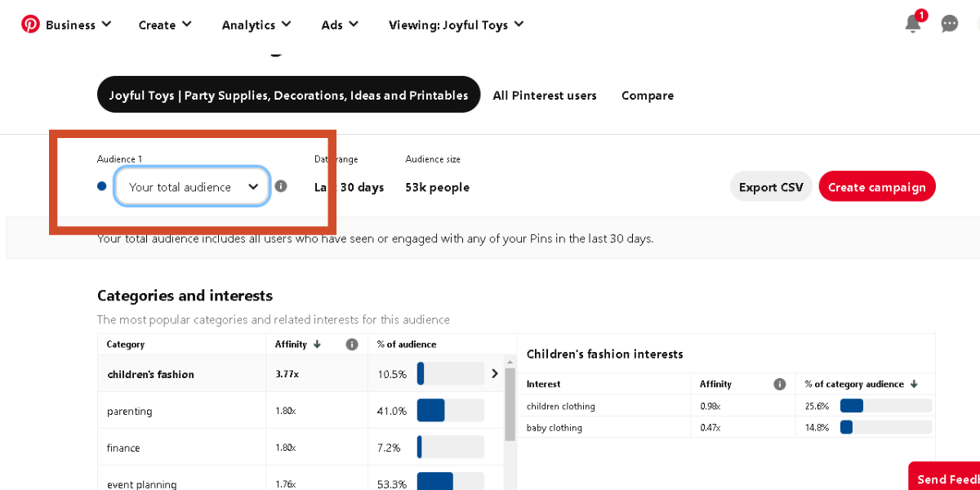This screenshot has width=980, height=490.
Task: Switch to the Compare tab
Action: click(x=647, y=96)
